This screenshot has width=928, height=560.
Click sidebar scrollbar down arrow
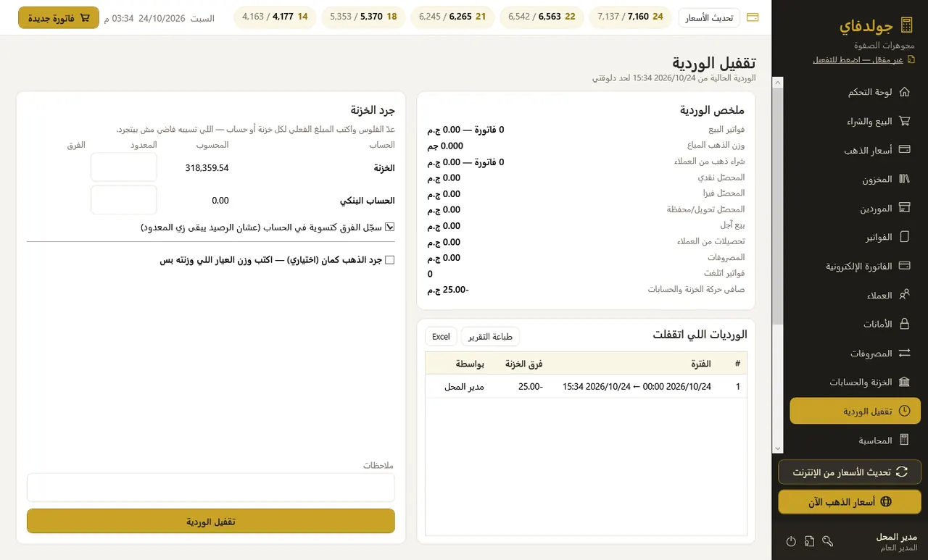point(778,449)
